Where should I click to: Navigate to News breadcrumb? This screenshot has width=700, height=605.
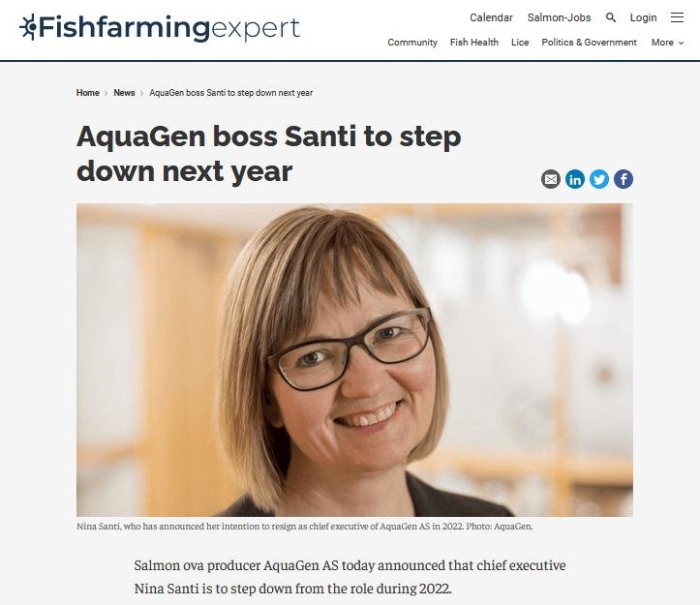coord(124,93)
